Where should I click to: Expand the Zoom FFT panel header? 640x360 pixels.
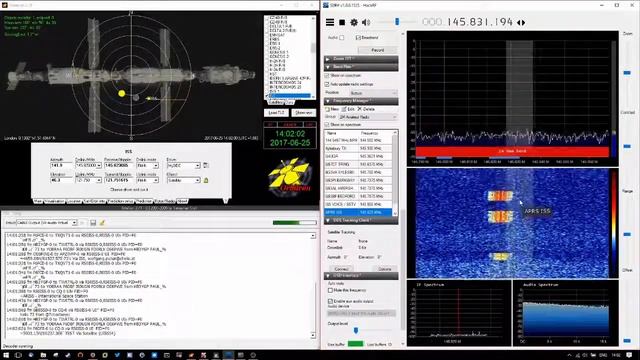[361, 59]
